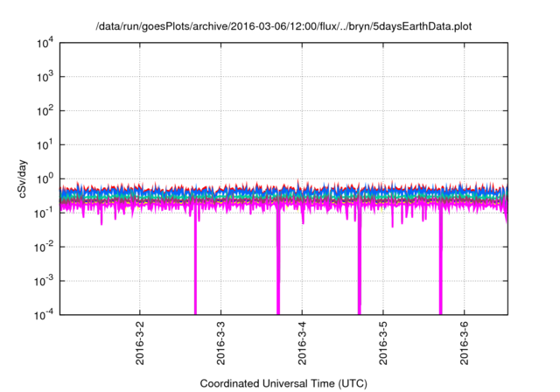Screen dimensions: 560x392
Task: Click the magenta dropout spike before 2016-3-6
Action: click(441, 264)
